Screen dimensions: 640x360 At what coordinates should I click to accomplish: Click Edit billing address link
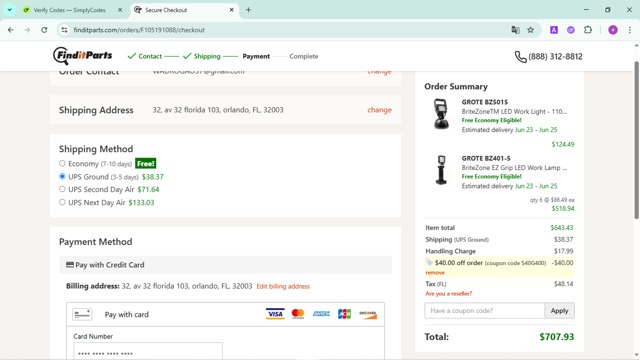pos(283,287)
